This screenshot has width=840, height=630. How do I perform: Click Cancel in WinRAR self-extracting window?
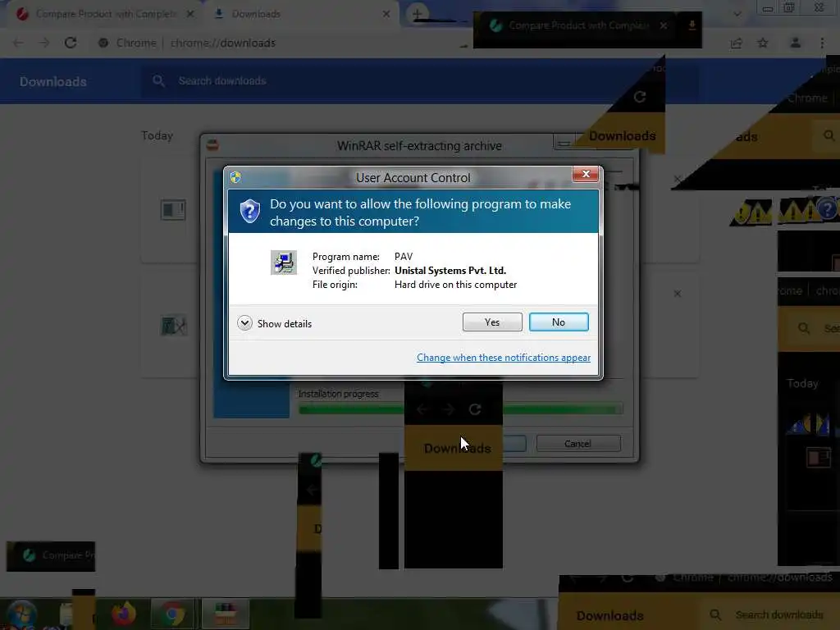click(x=578, y=444)
